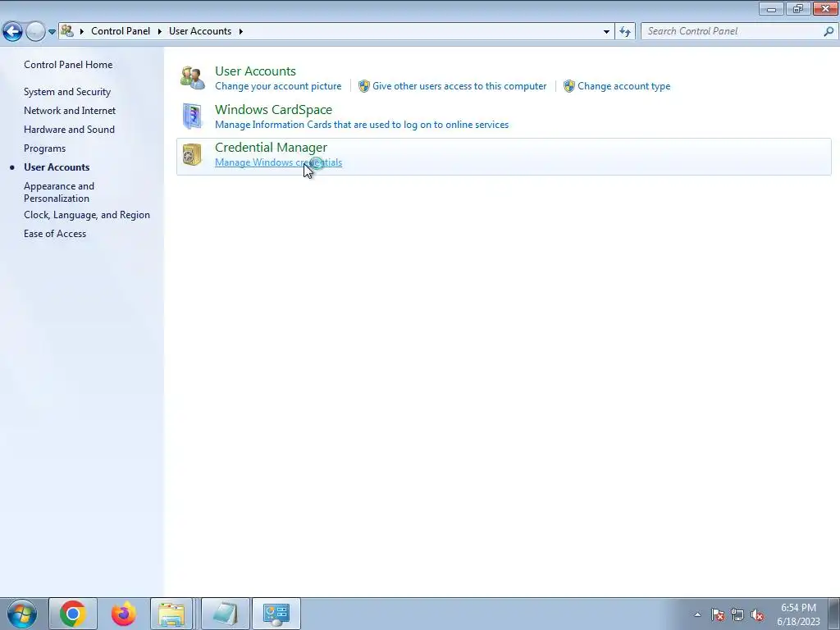Click Change your account picture

tap(278, 86)
